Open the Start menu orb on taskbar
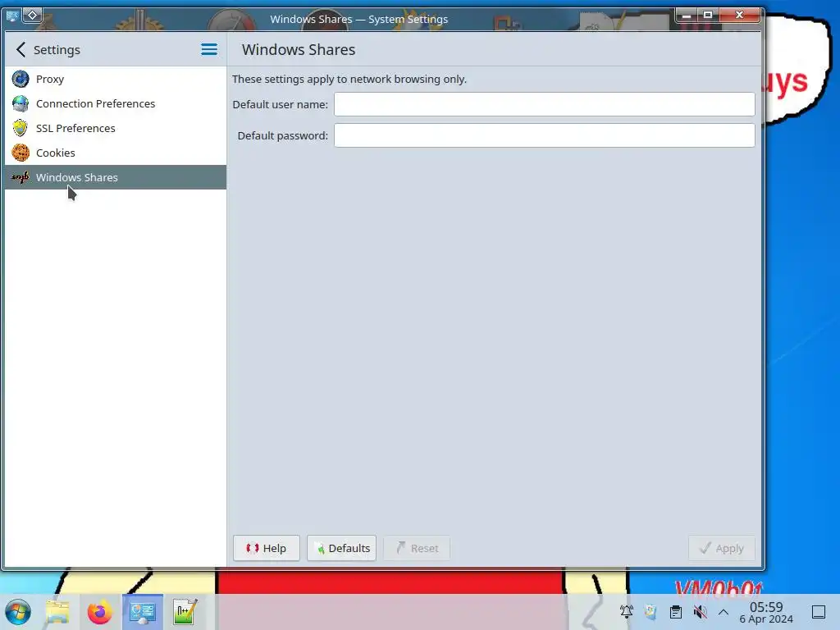 click(18, 612)
